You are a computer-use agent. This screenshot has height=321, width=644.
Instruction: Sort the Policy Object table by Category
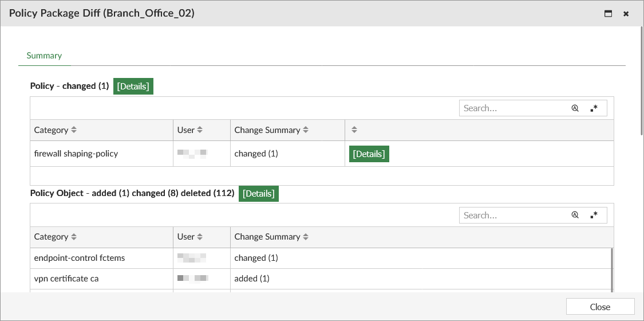tap(74, 237)
